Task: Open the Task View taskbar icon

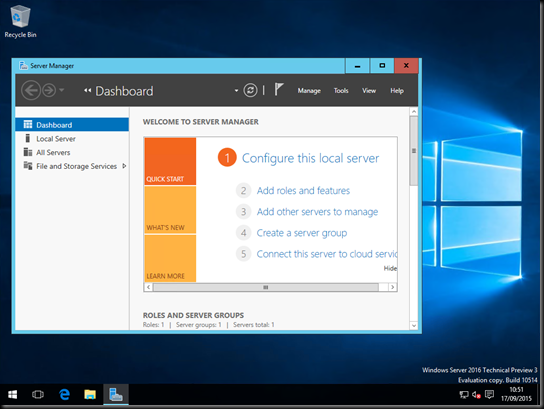Action: pos(38,395)
